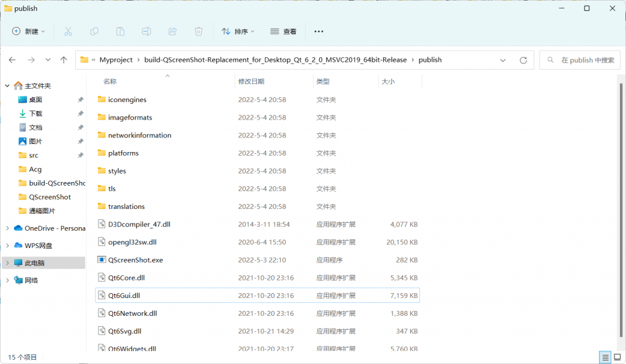626x364 pixels.
Task: Open QScreenShot folder in sidebar
Action: tap(50, 197)
